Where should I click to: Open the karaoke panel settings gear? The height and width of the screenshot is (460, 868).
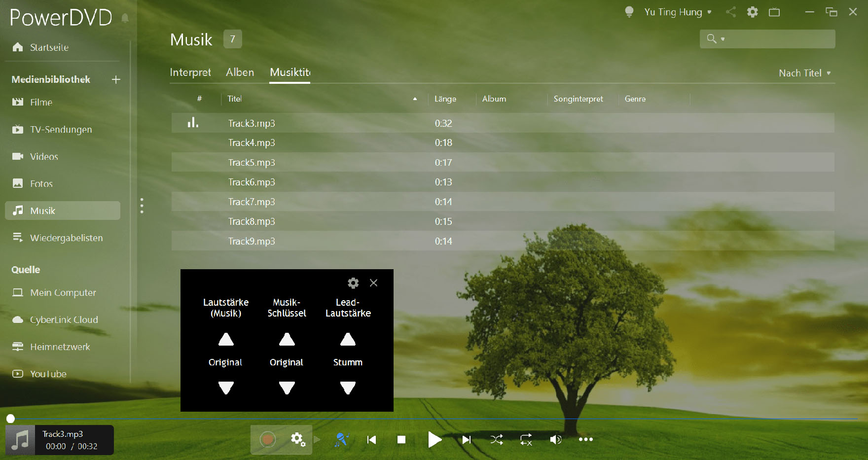pyautogui.click(x=353, y=283)
